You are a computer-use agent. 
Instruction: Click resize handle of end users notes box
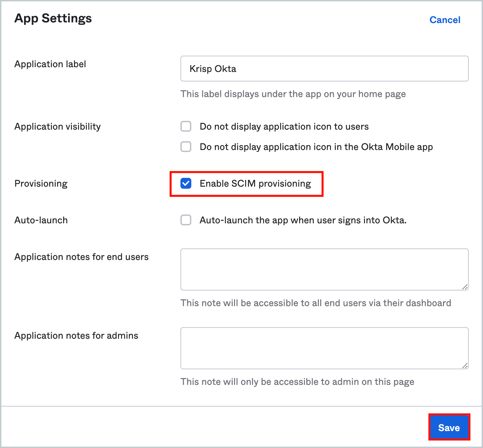465,287
